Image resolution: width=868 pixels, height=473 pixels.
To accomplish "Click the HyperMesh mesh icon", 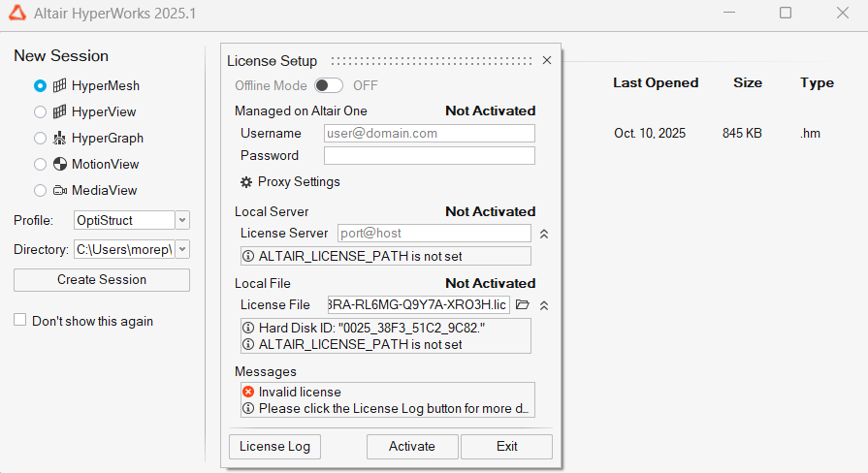I will [x=60, y=85].
